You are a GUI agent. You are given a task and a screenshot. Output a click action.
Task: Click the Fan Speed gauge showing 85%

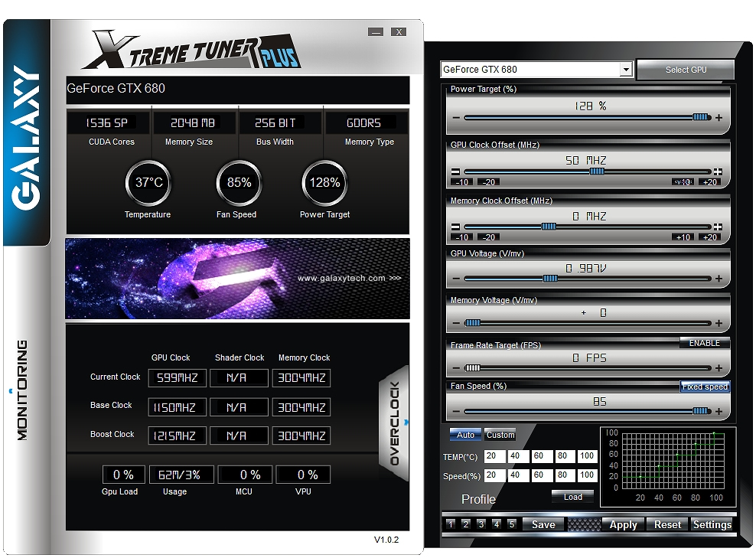pyautogui.click(x=240, y=183)
